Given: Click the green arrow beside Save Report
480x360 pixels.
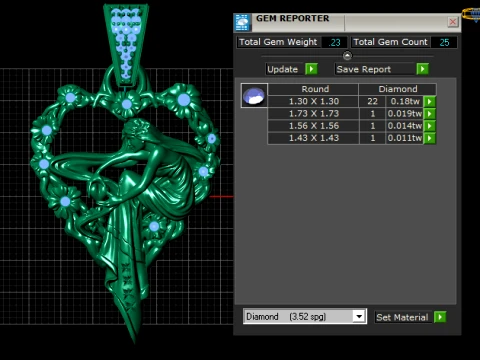Looking at the screenshot, I should tap(422, 69).
